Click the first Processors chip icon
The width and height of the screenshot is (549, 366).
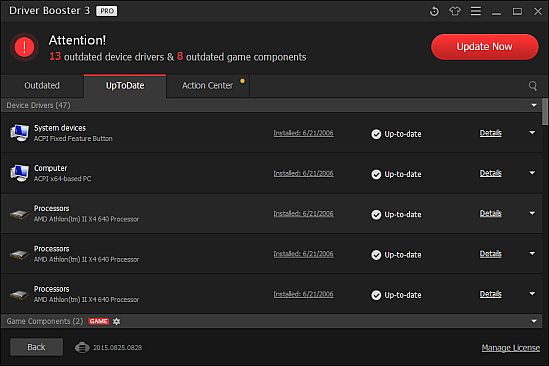pos(20,214)
